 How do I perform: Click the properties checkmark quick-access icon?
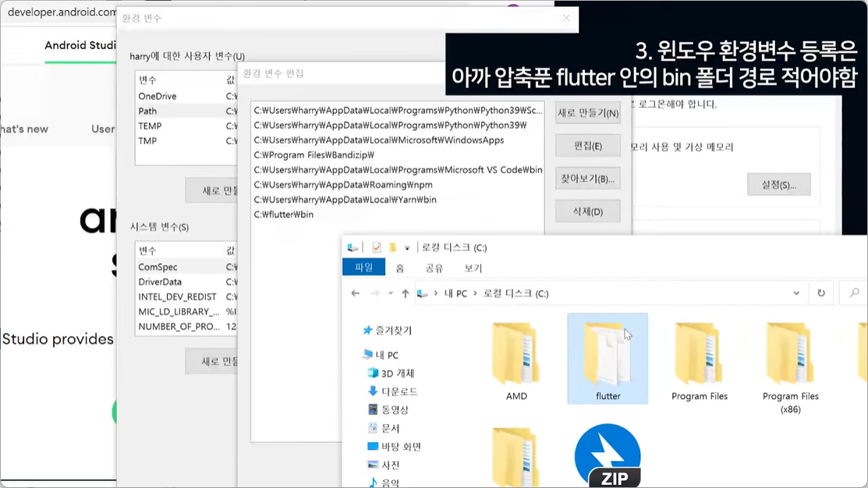pyautogui.click(x=377, y=247)
